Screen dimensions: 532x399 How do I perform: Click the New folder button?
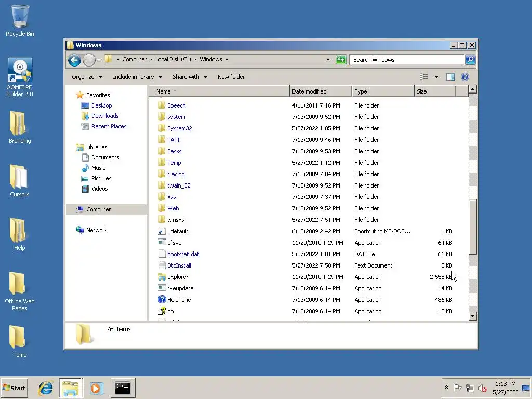coord(231,77)
